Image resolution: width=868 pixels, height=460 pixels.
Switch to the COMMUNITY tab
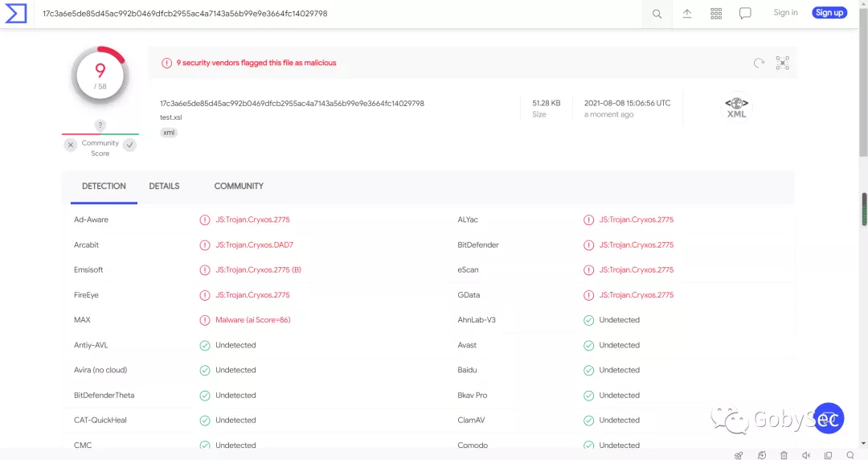[239, 187]
